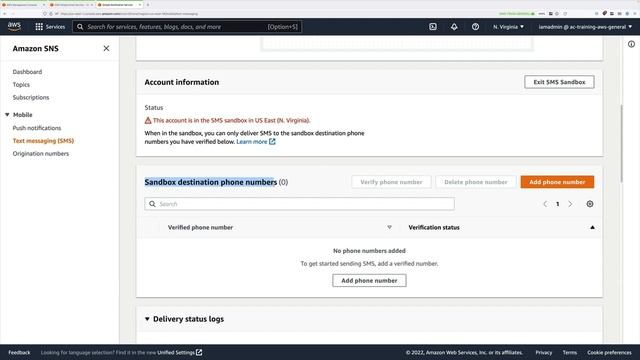Image resolution: width=640 pixels, height=360 pixels.
Task: Go to next page of phone numbers
Action: [x=570, y=204]
